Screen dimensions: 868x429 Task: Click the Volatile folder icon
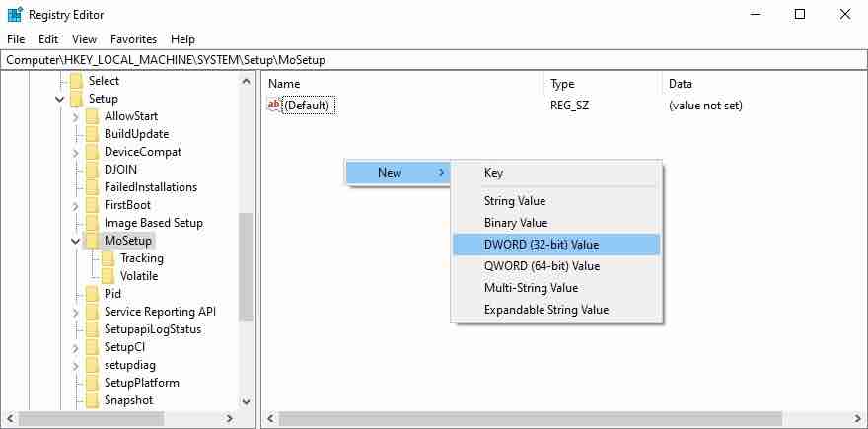point(108,276)
